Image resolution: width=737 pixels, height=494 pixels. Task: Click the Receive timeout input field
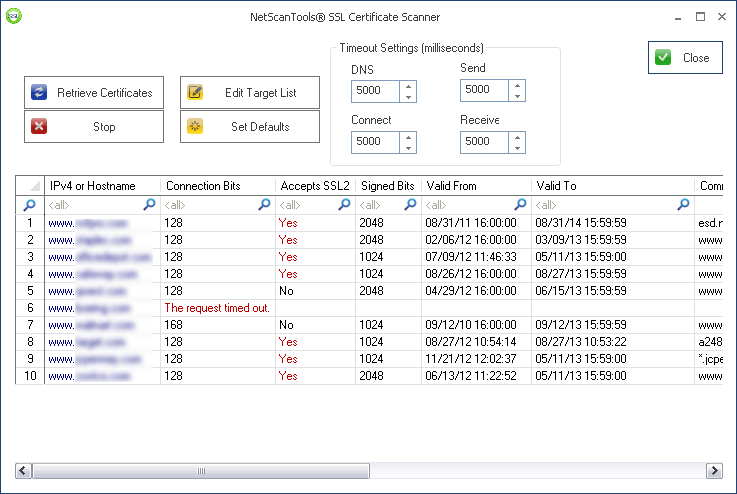pos(485,142)
